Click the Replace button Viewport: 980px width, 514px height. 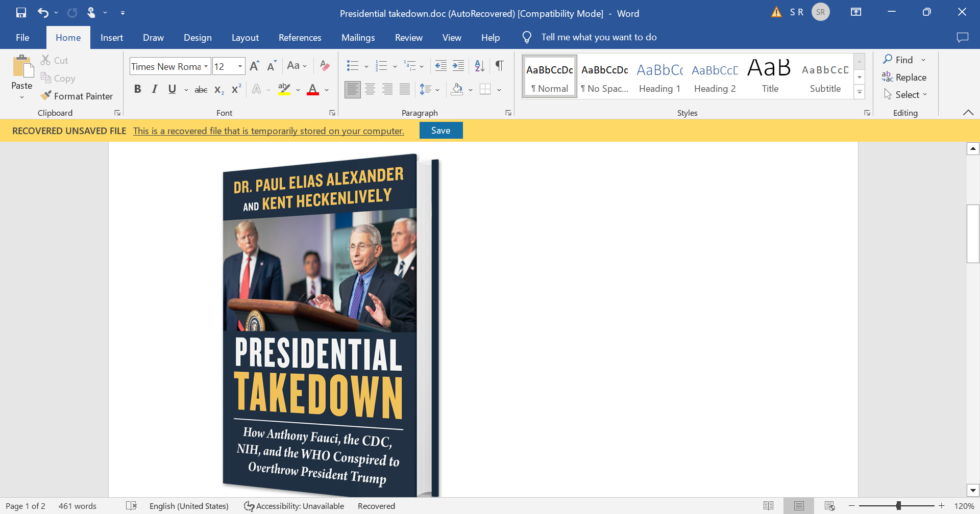tap(904, 77)
